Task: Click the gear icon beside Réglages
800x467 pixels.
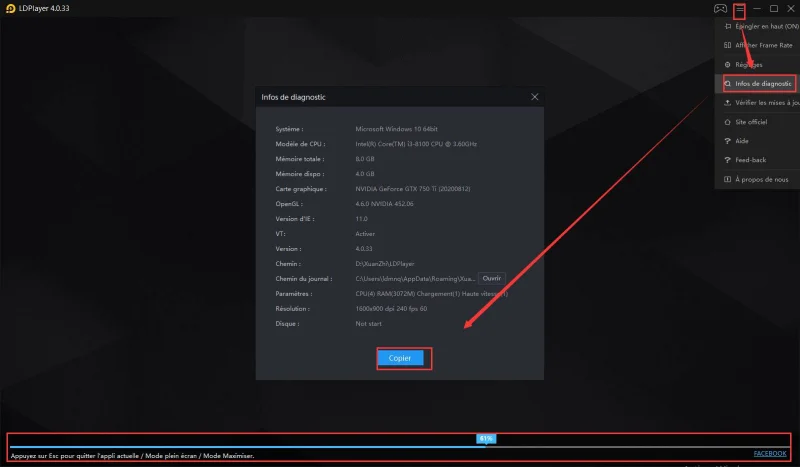Action: (728, 64)
